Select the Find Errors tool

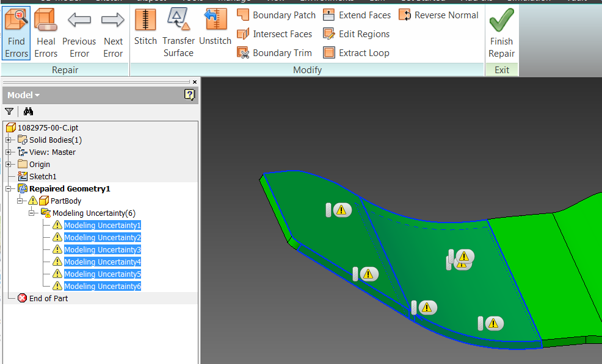(x=16, y=34)
